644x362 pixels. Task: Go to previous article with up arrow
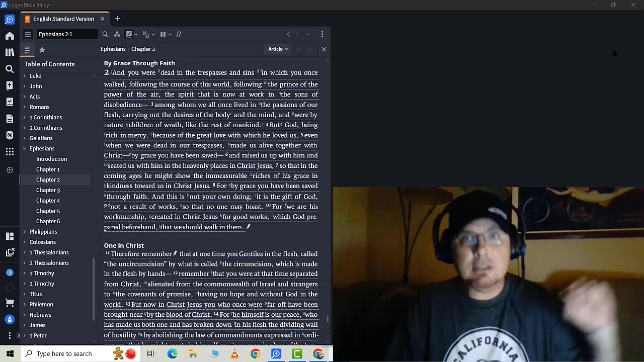298,49
